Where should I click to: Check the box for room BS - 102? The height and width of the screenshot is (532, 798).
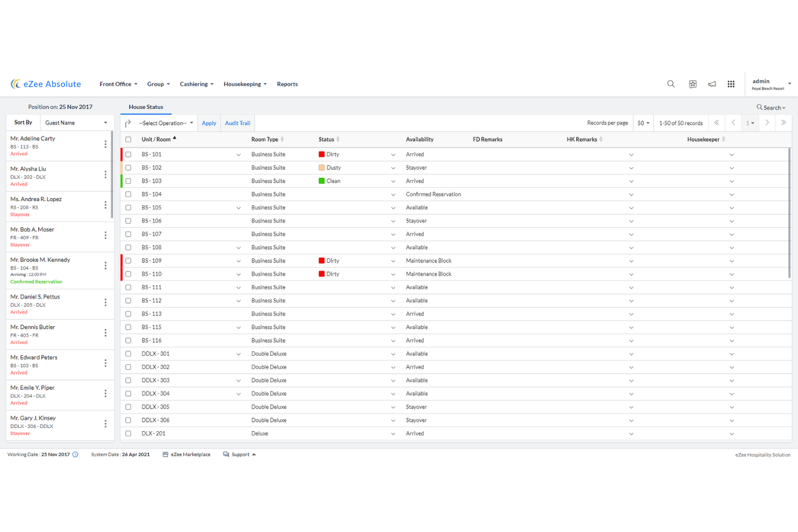coord(128,168)
